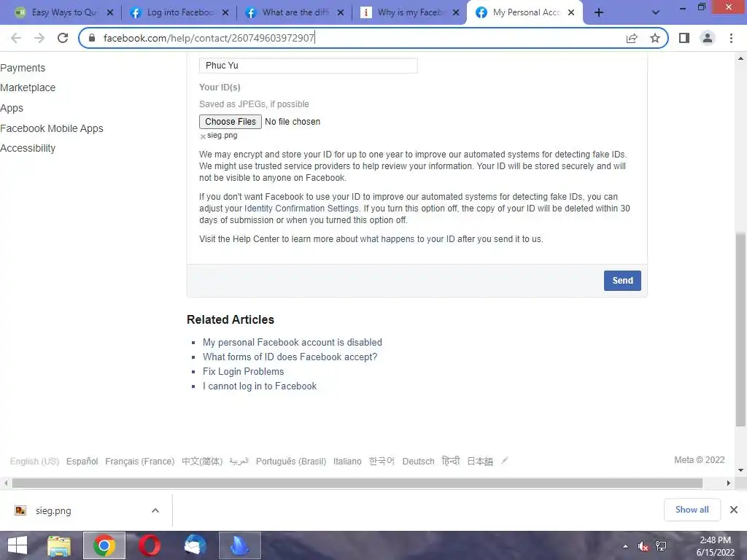This screenshot has height=560, width=747.
Task: Close the 'What are the diff' tab
Action: pos(341,13)
